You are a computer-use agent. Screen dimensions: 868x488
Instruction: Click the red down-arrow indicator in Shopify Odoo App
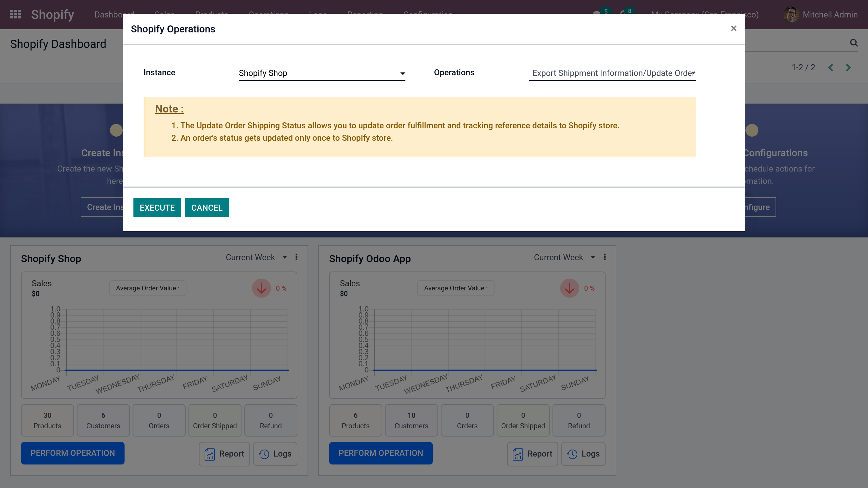point(569,288)
